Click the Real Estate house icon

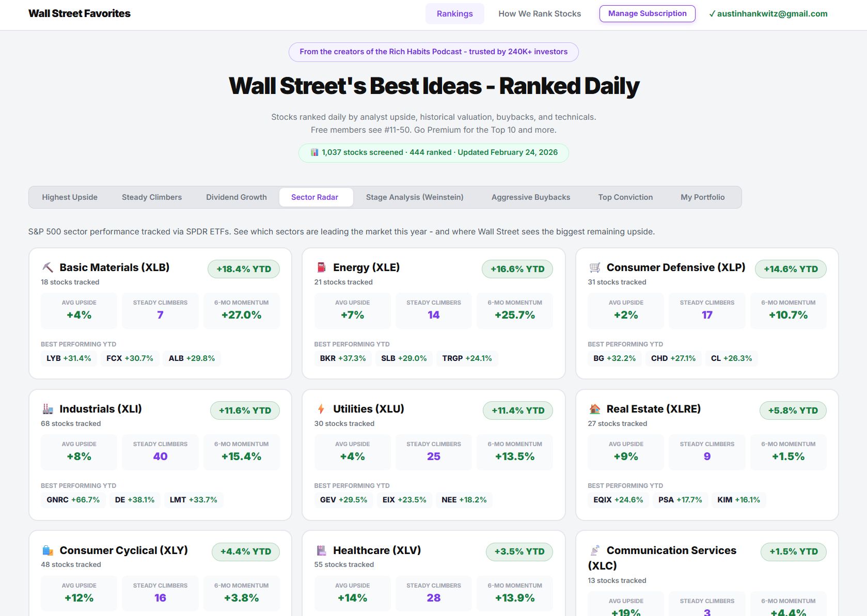[594, 409]
